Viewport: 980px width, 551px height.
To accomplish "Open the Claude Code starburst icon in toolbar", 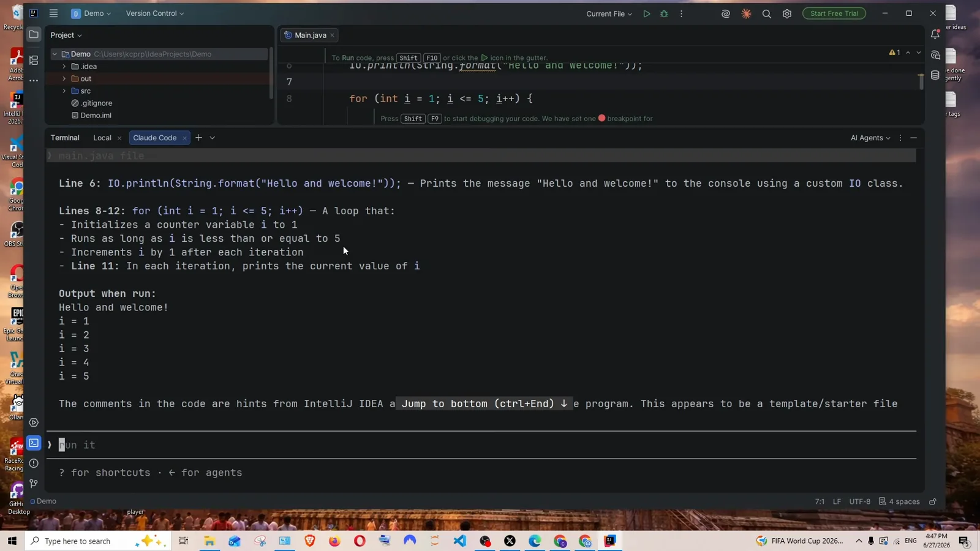I will 746,13.
